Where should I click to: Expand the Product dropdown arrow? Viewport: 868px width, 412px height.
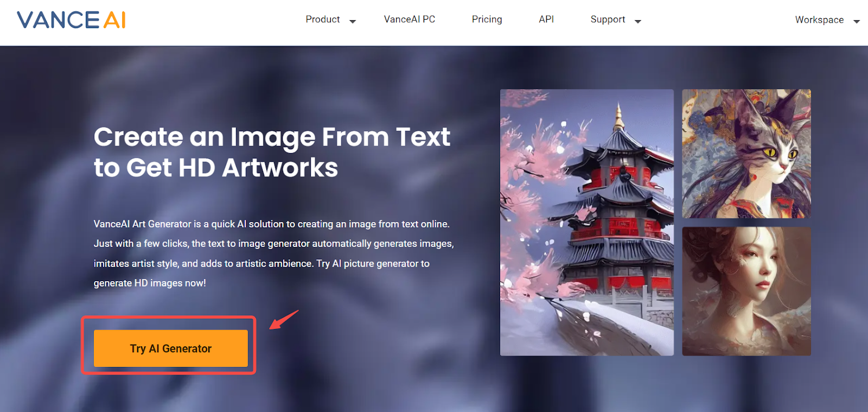pyautogui.click(x=353, y=22)
